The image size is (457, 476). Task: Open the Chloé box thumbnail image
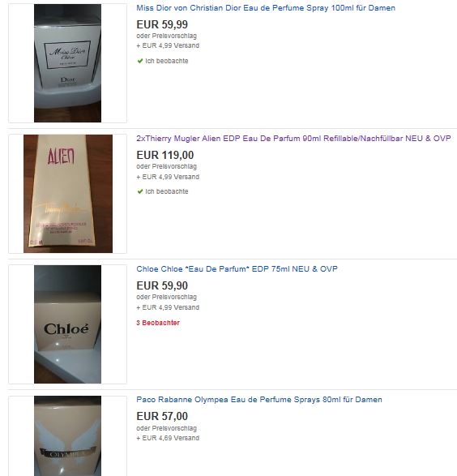coord(67,324)
